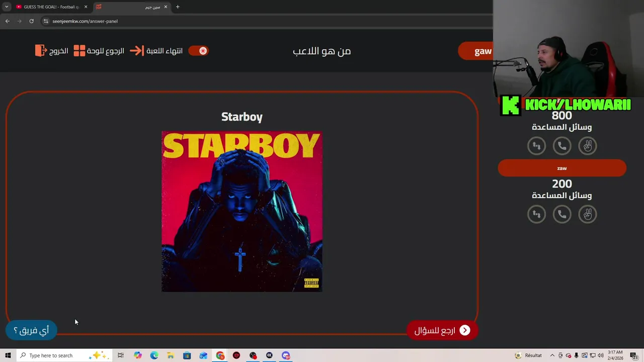Click the انتهاء اللعبة end game text
The image size is (644, 362).
165,51
